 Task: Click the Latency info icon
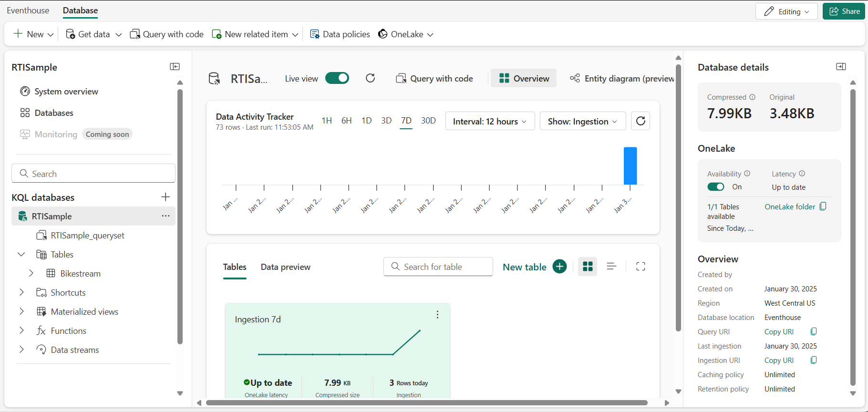[x=802, y=174]
